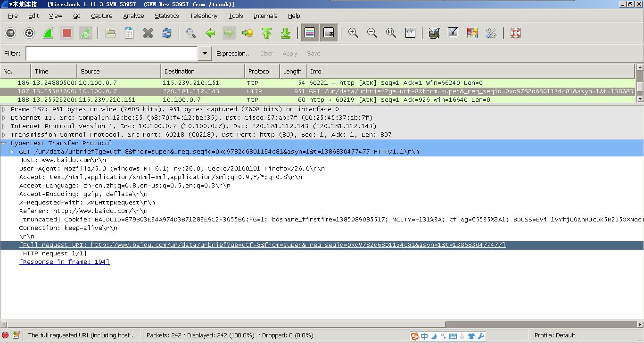Screen dimensions: 644x343
Task: Stop the running capture with red square
Action: (66, 33)
